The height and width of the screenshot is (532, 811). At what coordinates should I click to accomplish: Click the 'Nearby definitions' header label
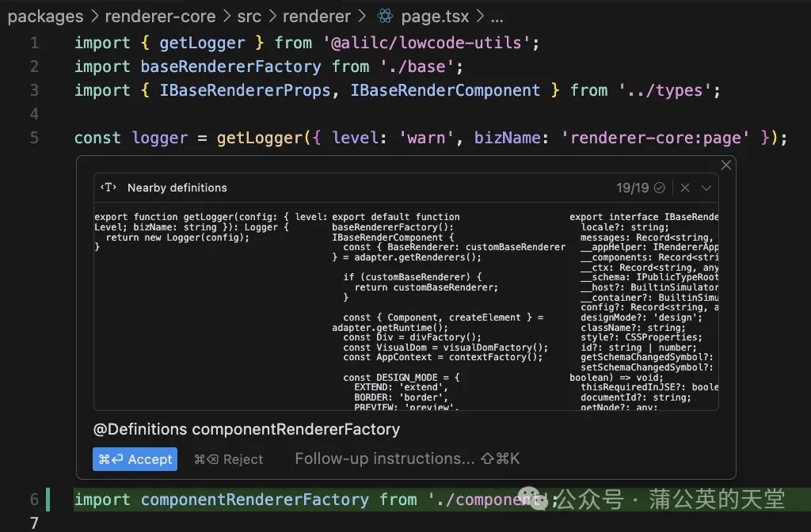(177, 188)
